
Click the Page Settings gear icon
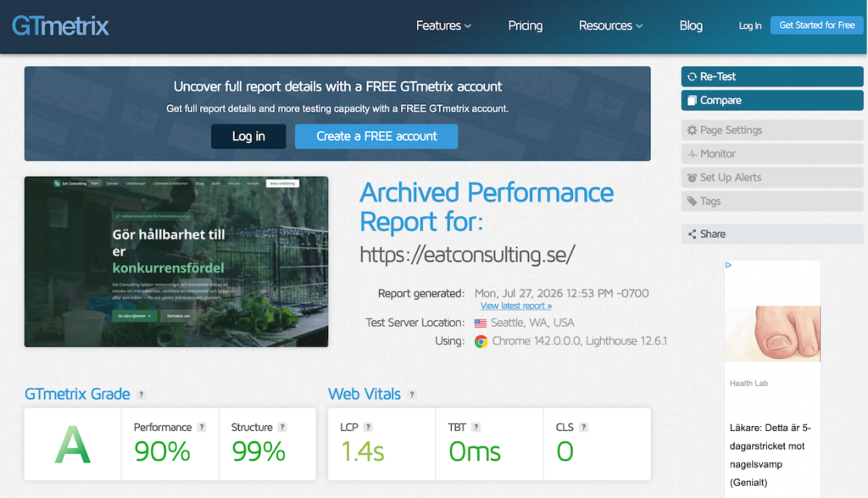[x=692, y=130]
